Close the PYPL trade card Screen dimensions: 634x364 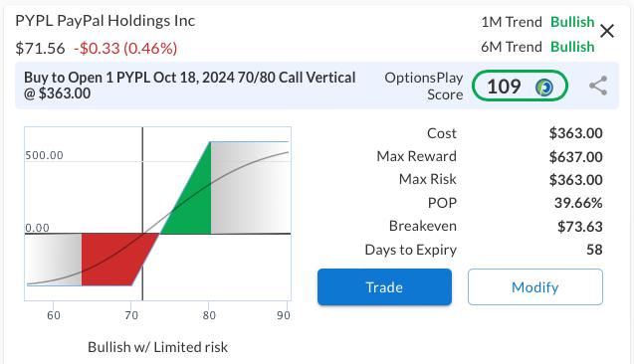pyautogui.click(x=607, y=31)
